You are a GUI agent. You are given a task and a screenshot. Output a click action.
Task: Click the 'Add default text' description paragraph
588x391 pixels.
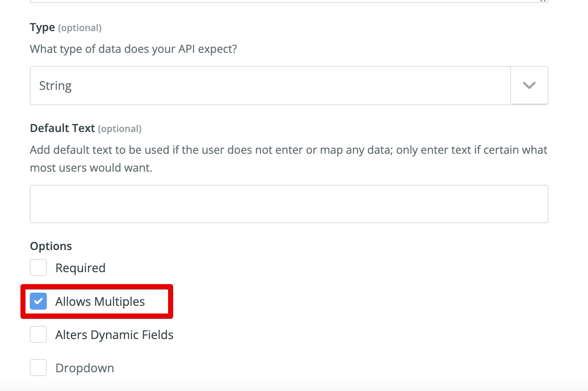click(x=288, y=159)
